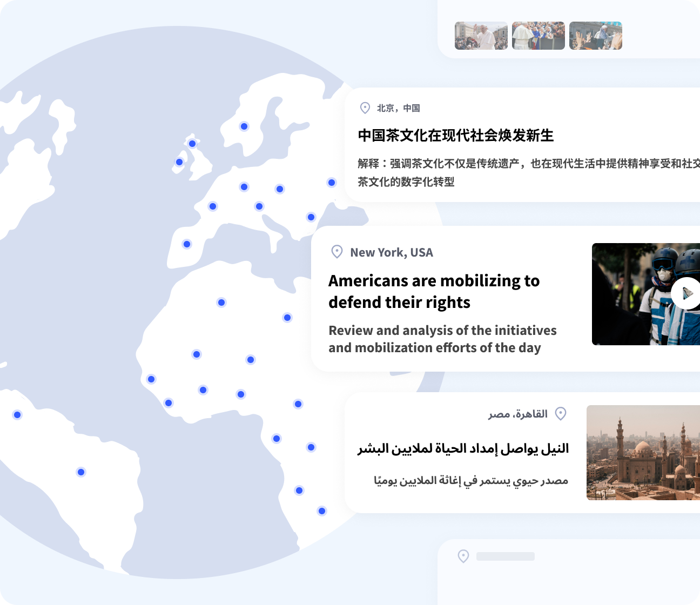Select the map dot in Brazil
This screenshot has height=605, width=700.
pos(81,472)
